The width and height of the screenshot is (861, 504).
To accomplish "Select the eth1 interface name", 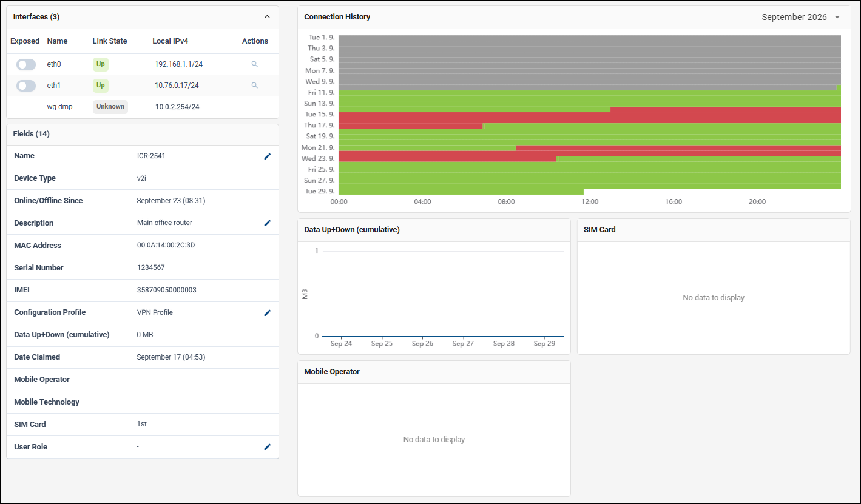I will (54, 86).
